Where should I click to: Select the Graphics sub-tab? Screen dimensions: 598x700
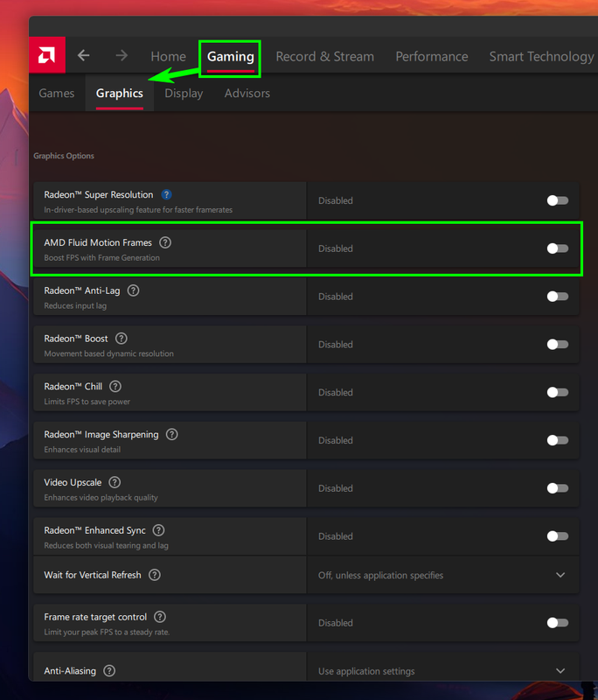(x=120, y=93)
